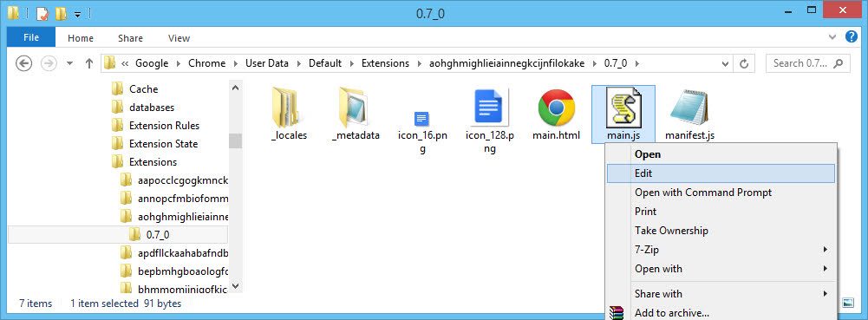
Task: Select aapocclcgogkmnck folder in tree
Action: point(183,180)
